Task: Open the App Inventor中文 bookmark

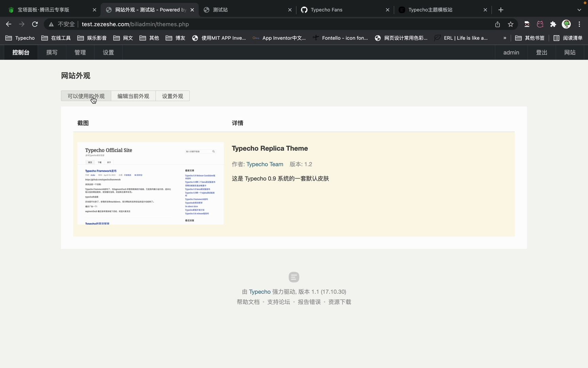Action: pos(279,38)
